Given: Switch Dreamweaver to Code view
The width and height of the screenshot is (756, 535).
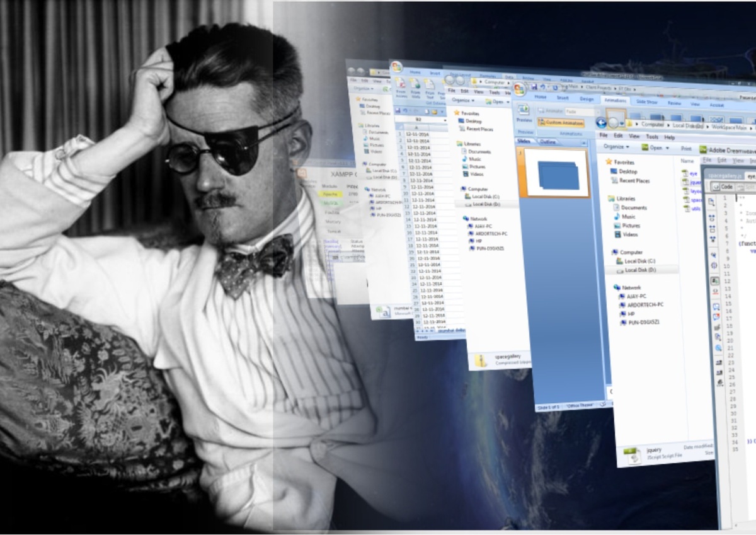Looking at the screenshot, I should (723, 187).
